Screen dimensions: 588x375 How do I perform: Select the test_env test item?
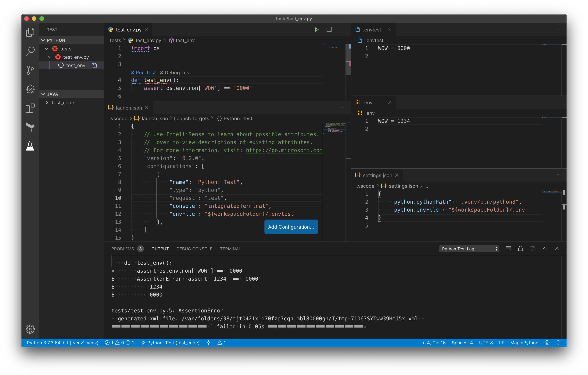[72, 65]
